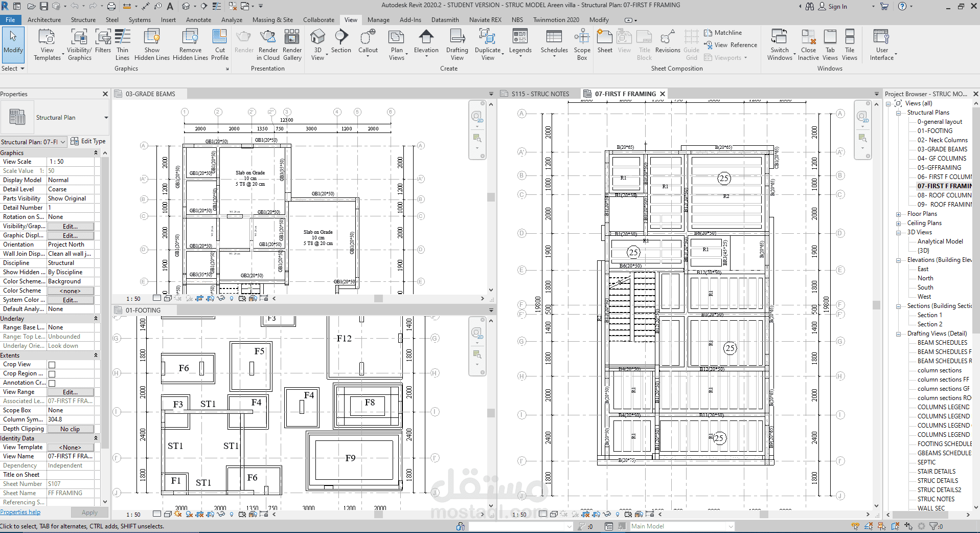This screenshot has width=980, height=533.
Task: Open the User Interface options
Action: 882,45
